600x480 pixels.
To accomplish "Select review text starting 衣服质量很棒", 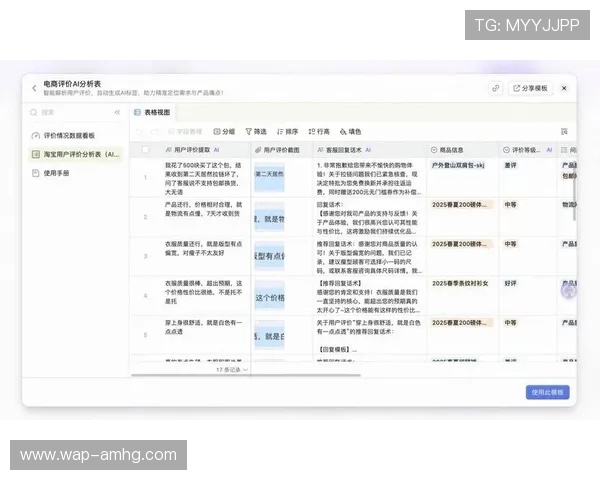I will click(204, 292).
